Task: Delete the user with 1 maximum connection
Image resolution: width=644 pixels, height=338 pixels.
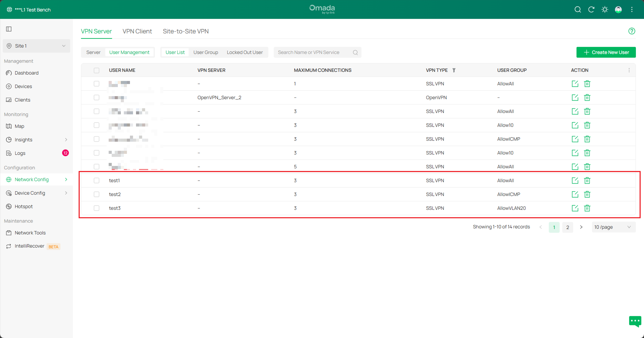Action: tap(587, 84)
